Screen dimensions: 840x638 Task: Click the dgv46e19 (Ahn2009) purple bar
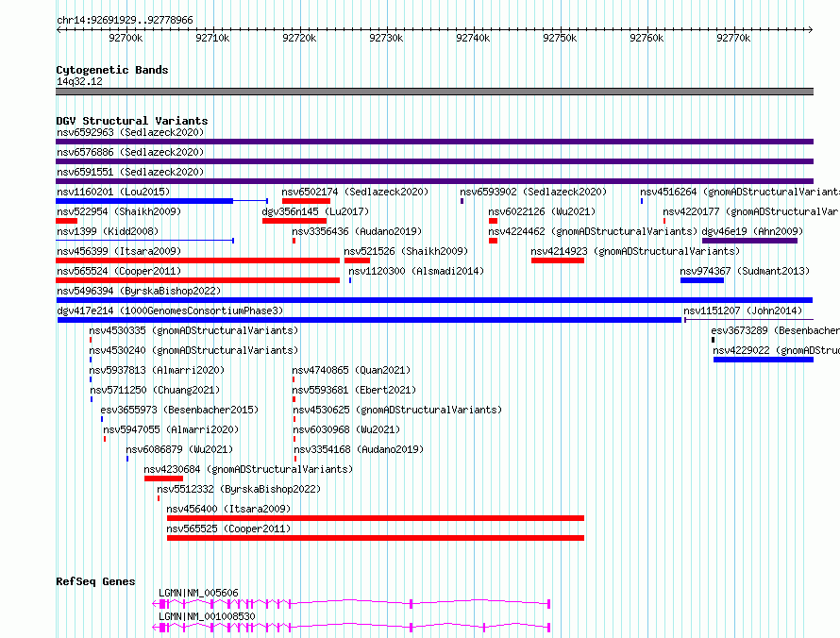pos(749,241)
